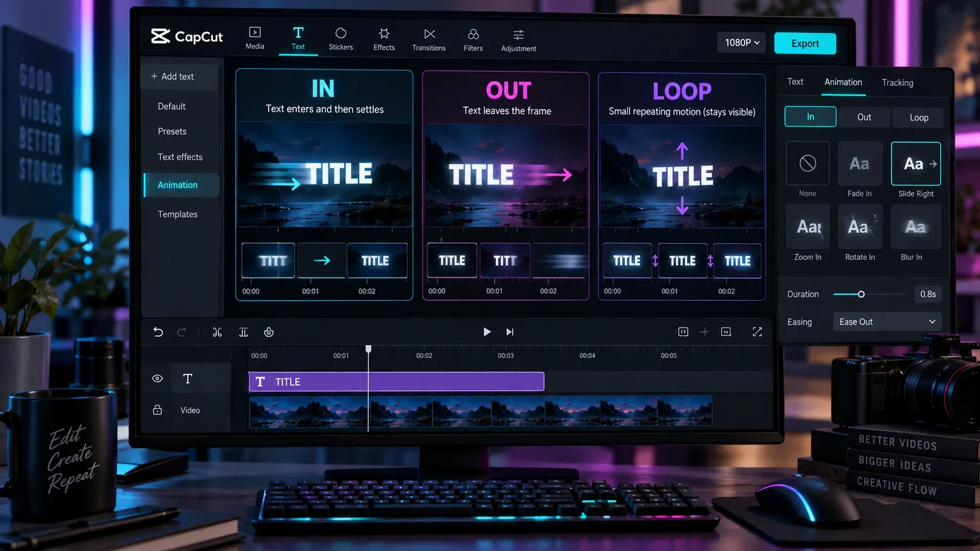Open the Filters tool icon
Screen dimensions: 980x551
[x=473, y=34]
